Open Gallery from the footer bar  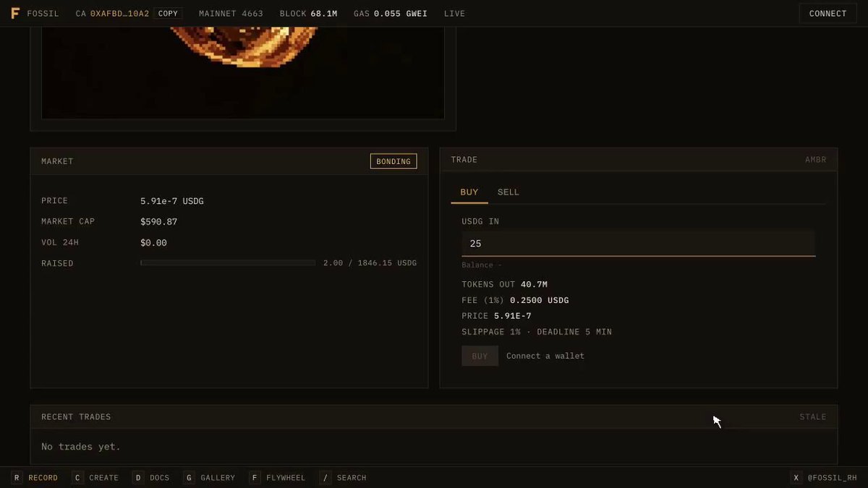tap(218, 478)
